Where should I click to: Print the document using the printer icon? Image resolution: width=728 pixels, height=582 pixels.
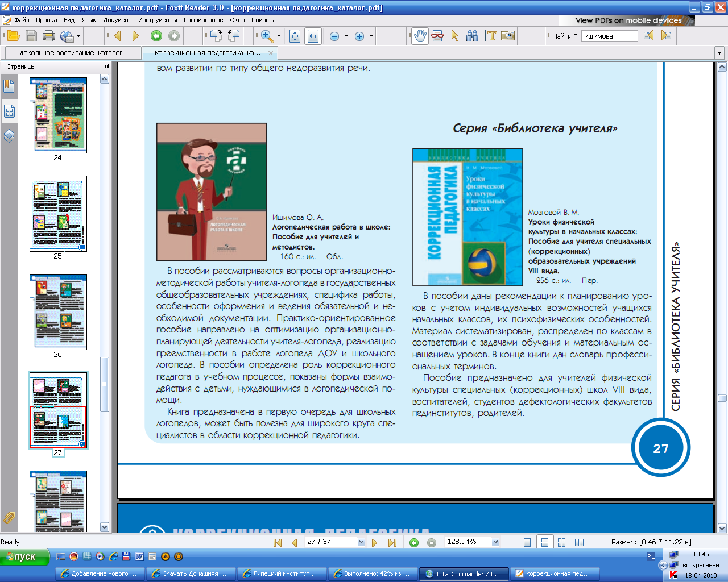(x=49, y=36)
